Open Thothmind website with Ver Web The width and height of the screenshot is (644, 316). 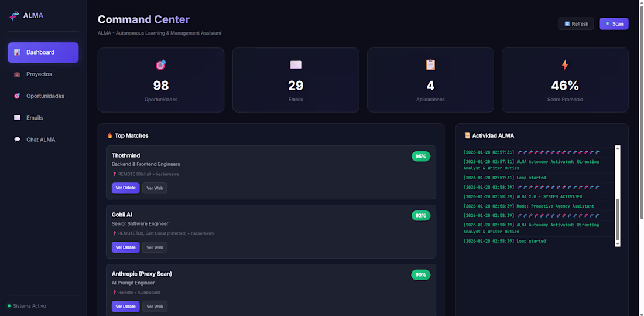[x=155, y=188]
